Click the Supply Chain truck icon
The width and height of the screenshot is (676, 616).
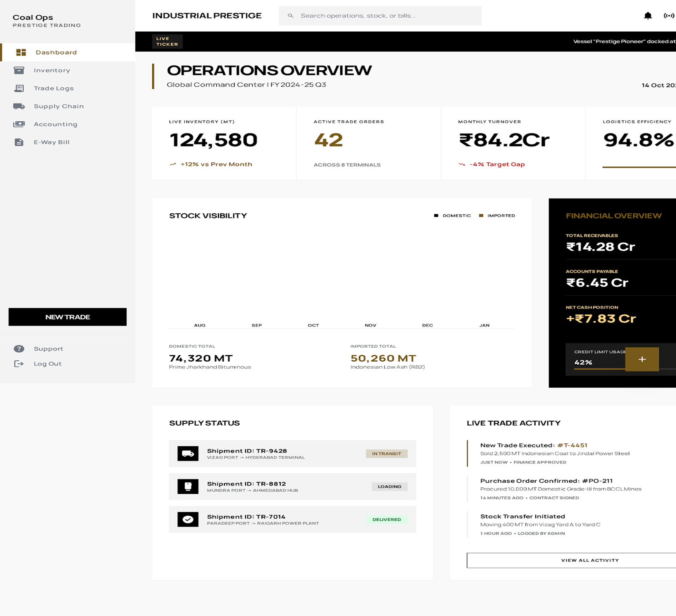(x=19, y=106)
